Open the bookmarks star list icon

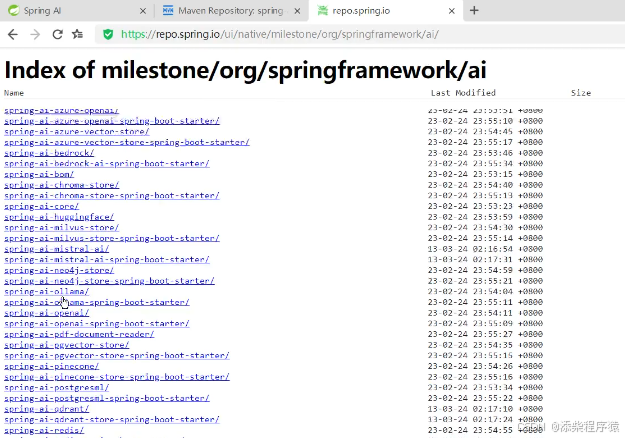pos(77,35)
